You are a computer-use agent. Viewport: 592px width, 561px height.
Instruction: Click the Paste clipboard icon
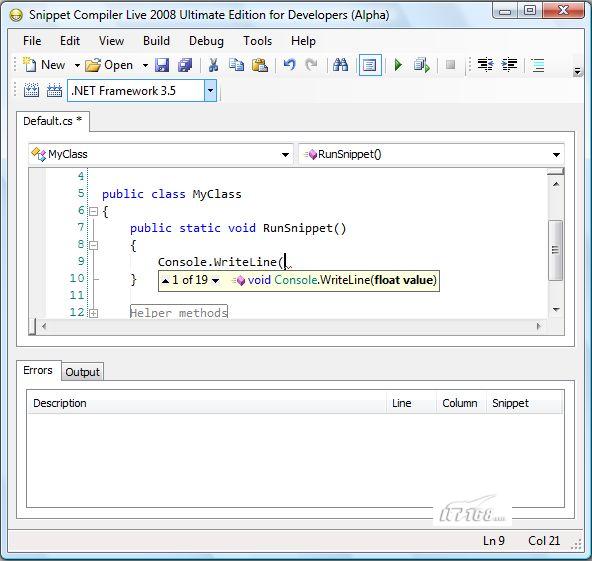[x=260, y=65]
